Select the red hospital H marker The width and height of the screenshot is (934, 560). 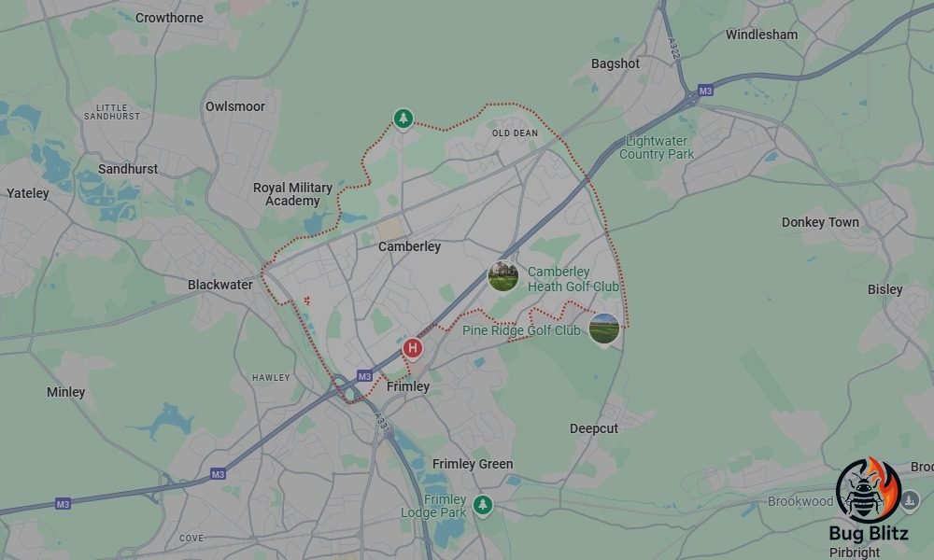412,349
